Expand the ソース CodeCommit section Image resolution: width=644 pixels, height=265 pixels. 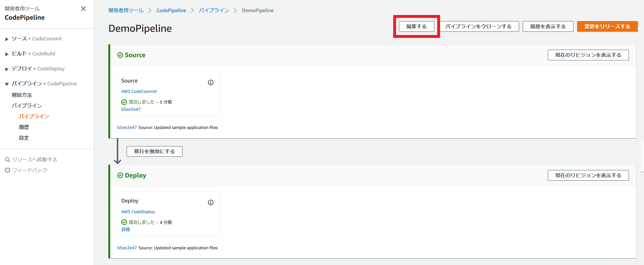pos(6,39)
